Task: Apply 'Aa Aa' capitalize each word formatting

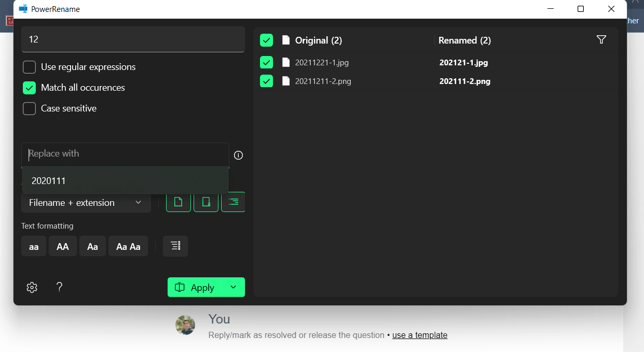Action: pos(128,246)
